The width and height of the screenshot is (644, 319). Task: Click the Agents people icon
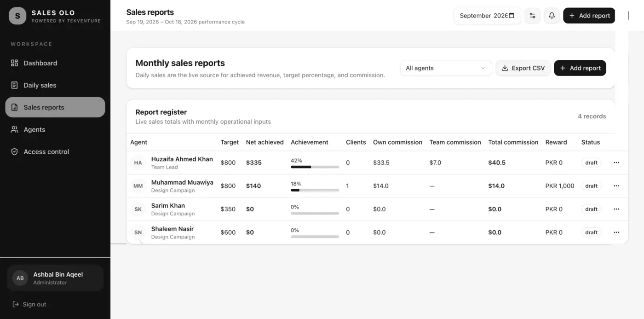(15, 129)
